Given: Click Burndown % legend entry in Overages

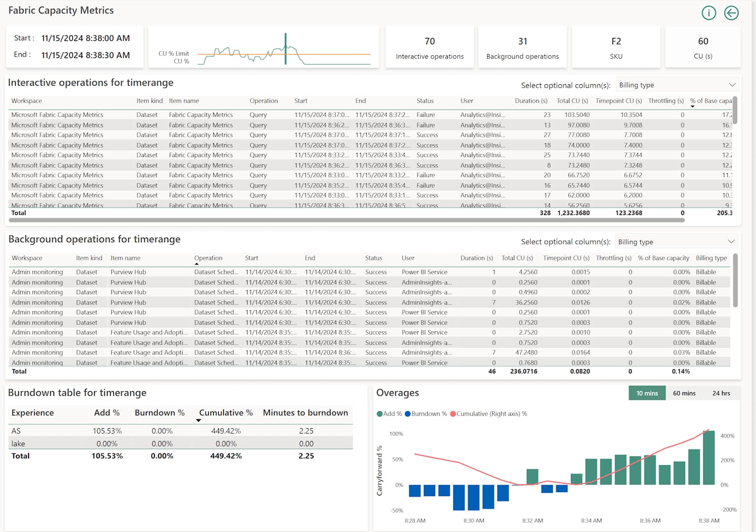Looking at the screenshot, I should (426, 414).
